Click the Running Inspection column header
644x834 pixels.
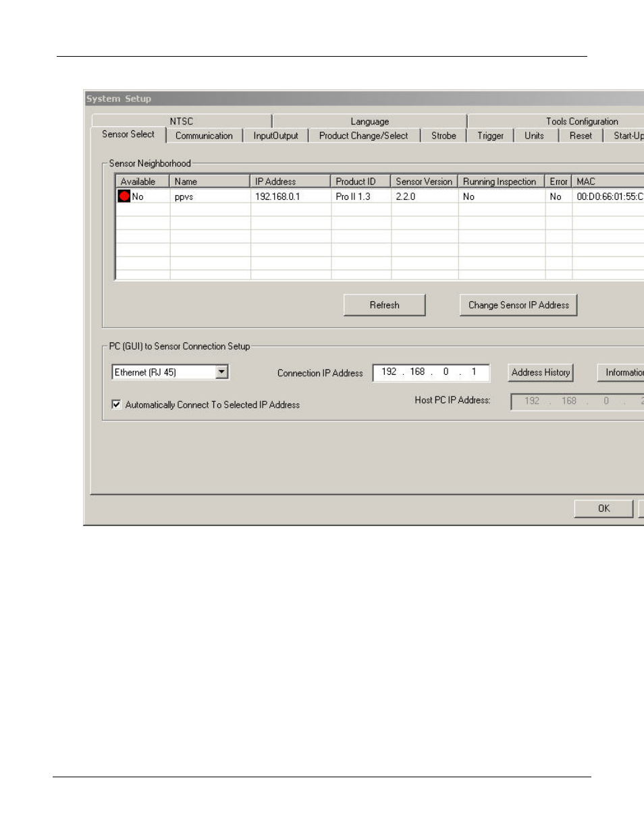[502, 182]
